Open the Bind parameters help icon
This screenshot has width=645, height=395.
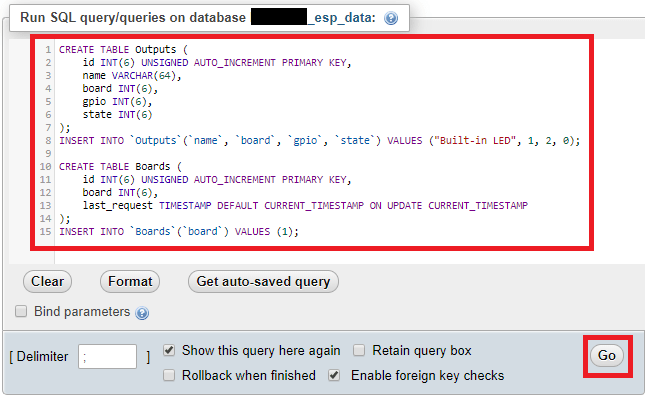point(142,313)
